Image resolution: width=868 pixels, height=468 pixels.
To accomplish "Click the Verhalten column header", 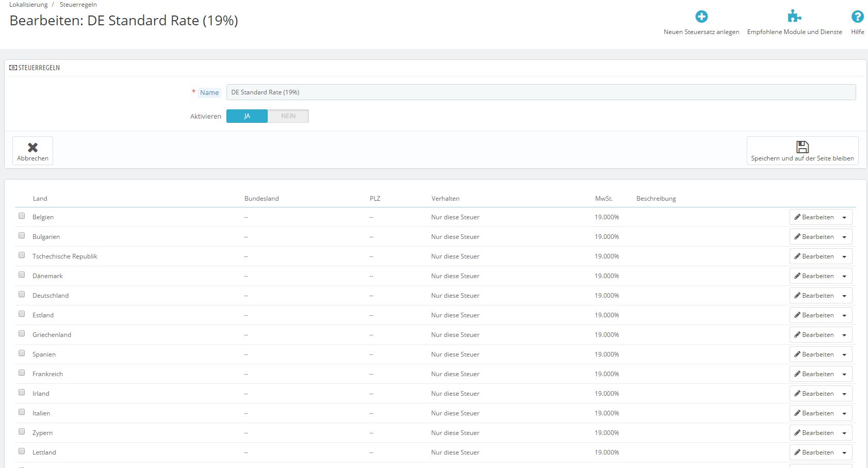I will point(445,199).
